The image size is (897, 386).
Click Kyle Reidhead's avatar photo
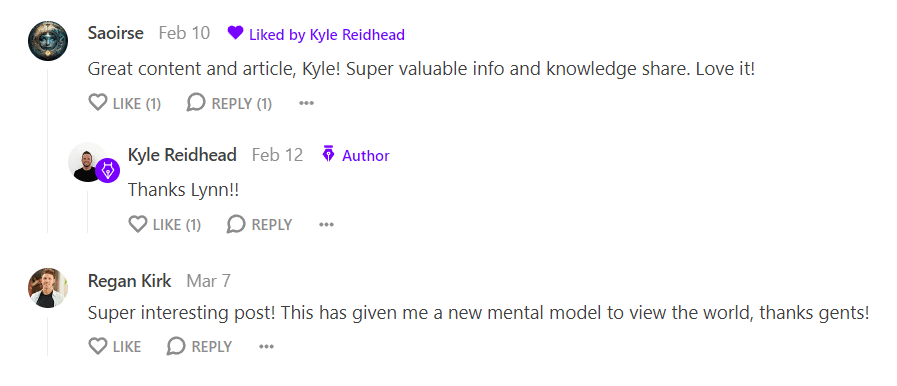[x=86, y=162]
